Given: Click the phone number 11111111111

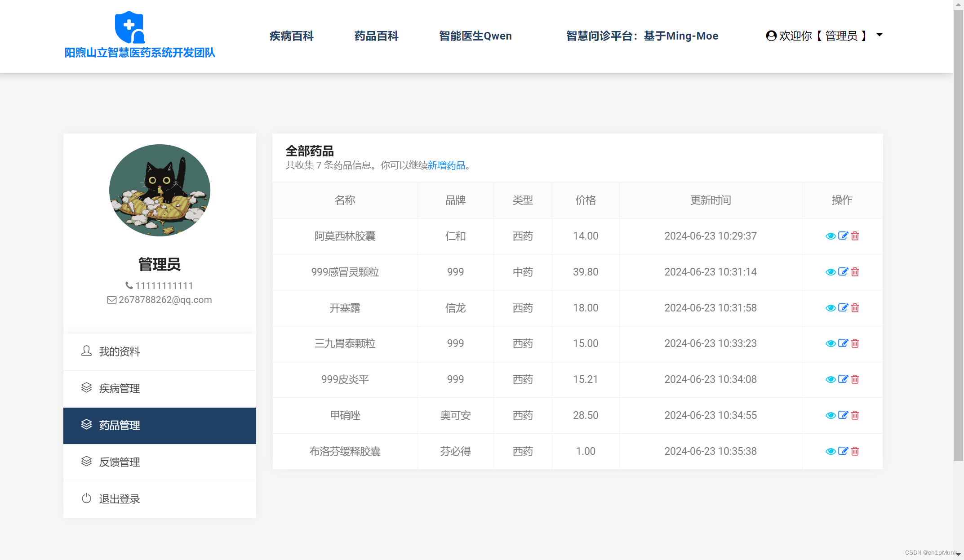Looking at the screenshot, I should click(164, 286).
